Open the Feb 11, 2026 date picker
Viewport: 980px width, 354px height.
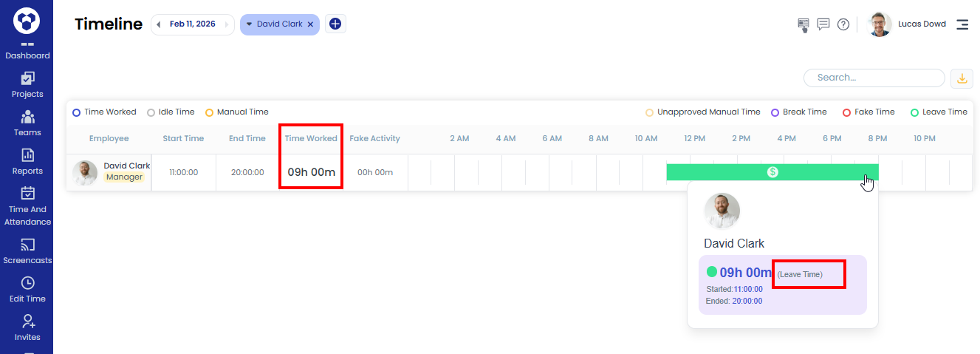point(192,24)
